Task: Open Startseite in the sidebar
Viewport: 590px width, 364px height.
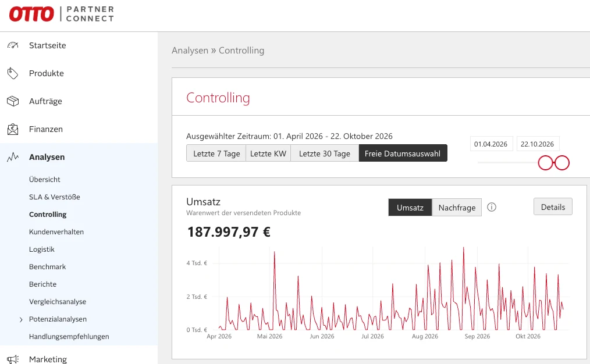Action: click(x=47, y=45)
